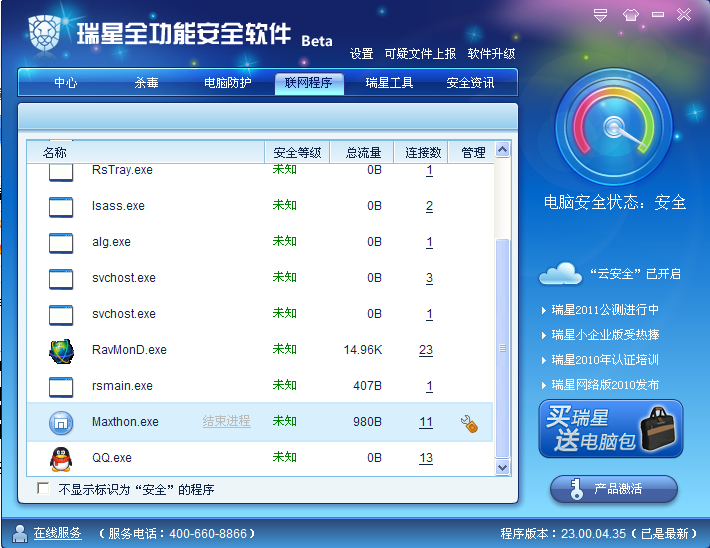The image size is (710, 548).
Task: Minimize the Rising security window
Action: [x=658, y=15]
